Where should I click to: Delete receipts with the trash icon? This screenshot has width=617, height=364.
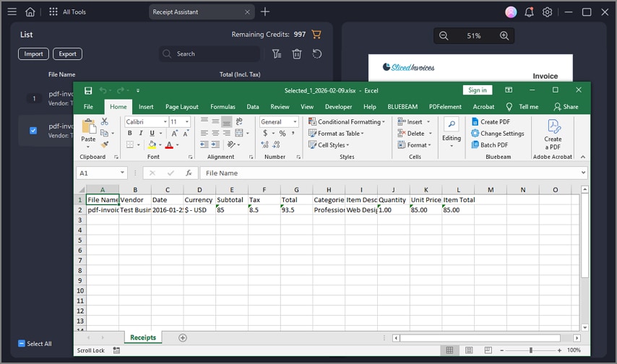[297, 54]
